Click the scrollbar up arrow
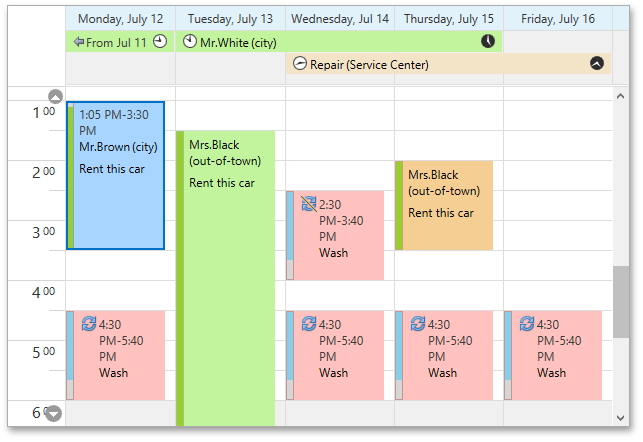The width and height of the screenshot is (643, 442). pos(620,96)
